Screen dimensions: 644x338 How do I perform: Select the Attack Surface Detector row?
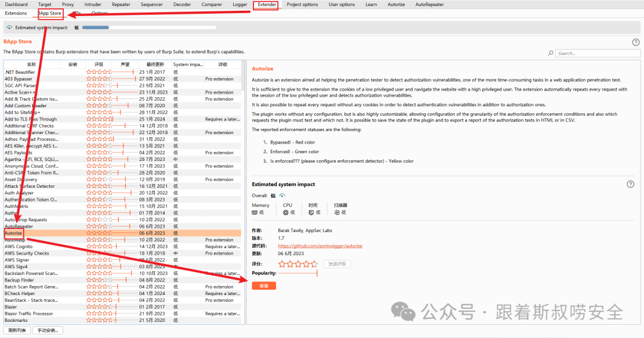122,186
